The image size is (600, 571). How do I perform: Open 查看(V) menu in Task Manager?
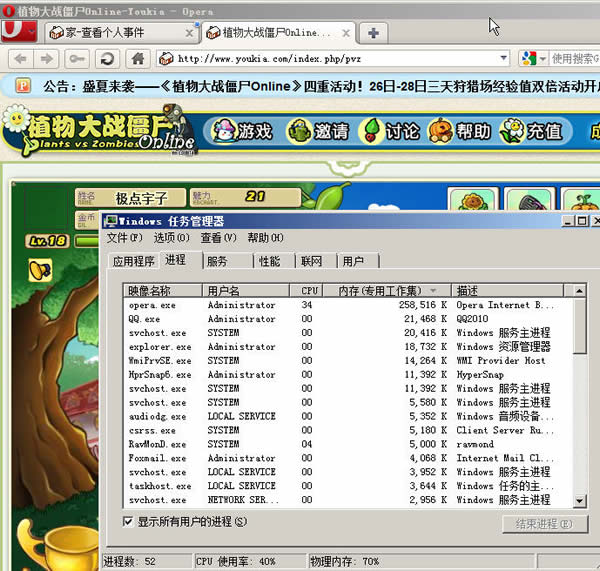[218, 238]
